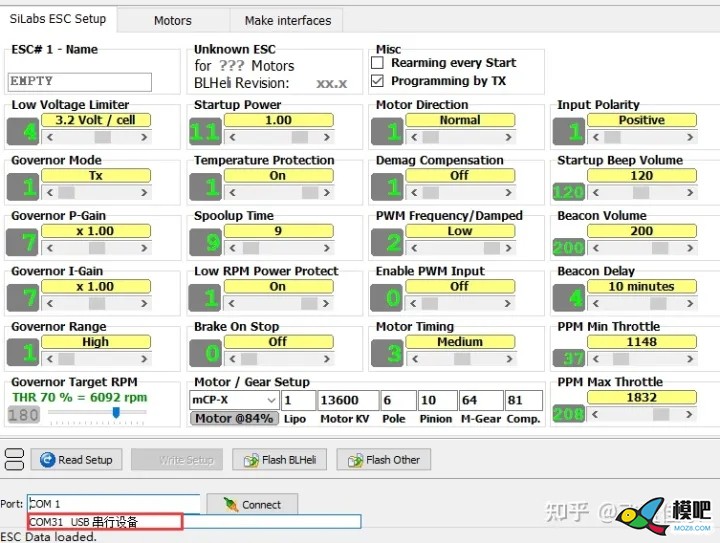Click the Connect button
Image resolution: width=720 pixels, height=543 pixels.
pyautogui.click(x=252, y=504)
